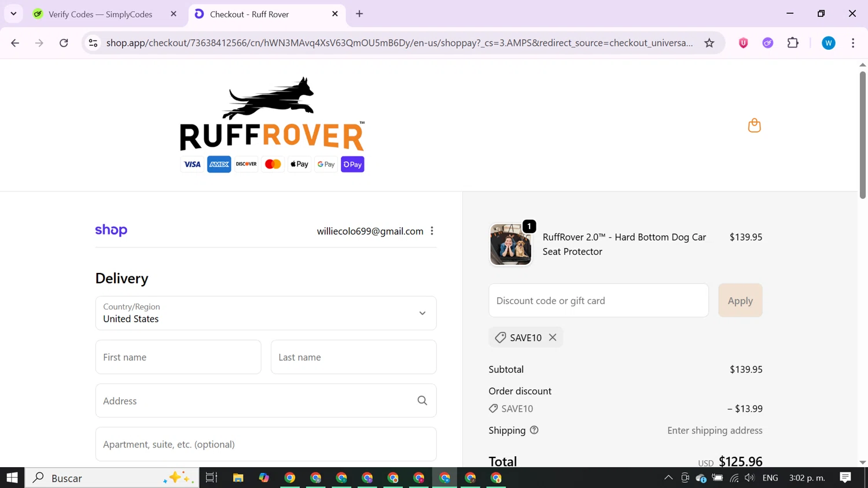The image size is (868, 488).
Task: Go back to previous page
Action: coord(15,43)
